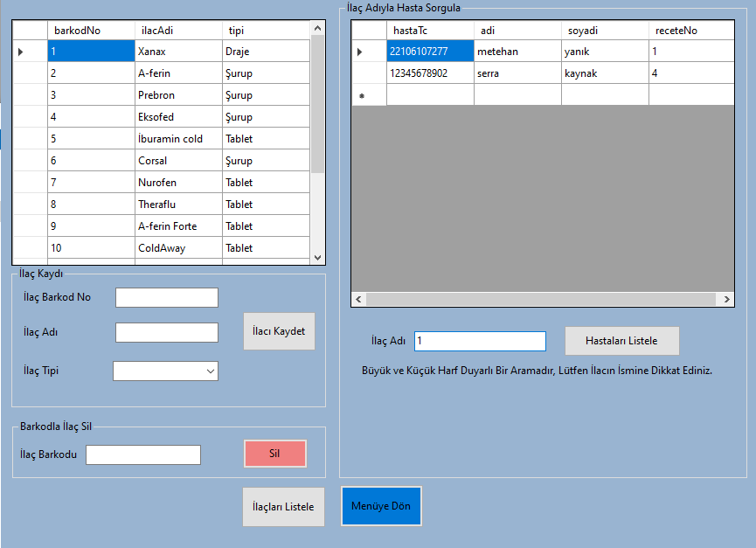Image resolution: width=756 pixels, height=548 pixels.
Task: Sort by the ilacAdi column header
Action: point(178,30)
